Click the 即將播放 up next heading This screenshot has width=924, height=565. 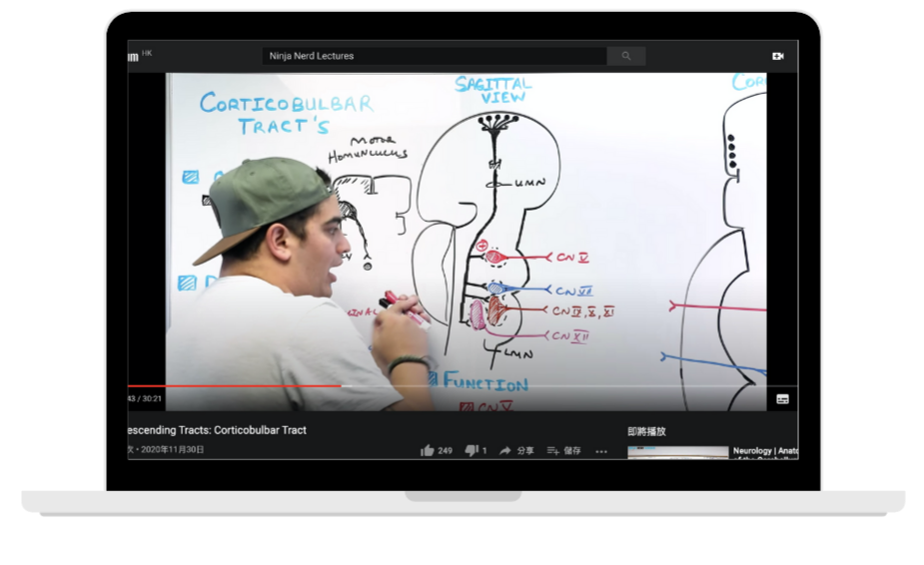(646, 431)
